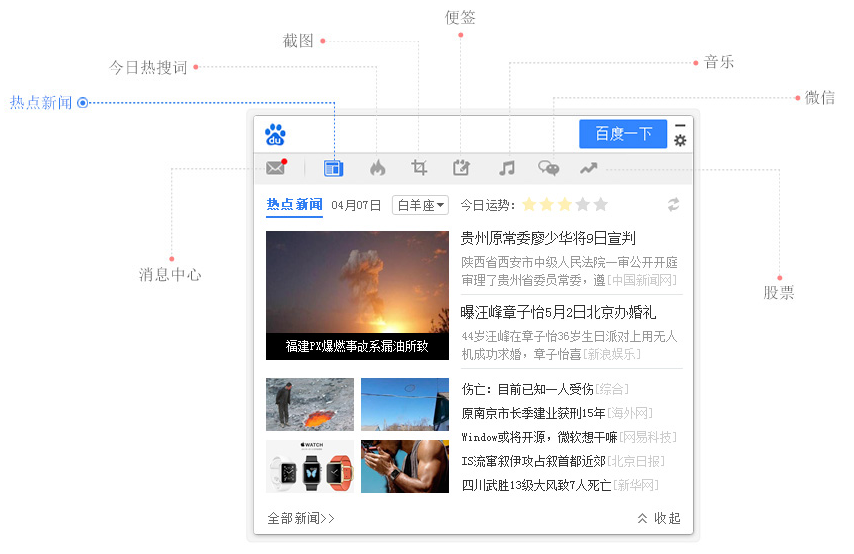Expand the 白羊座 zodiac dropdown
Screen dimensions: 854x554
click(x=420, y=205)
